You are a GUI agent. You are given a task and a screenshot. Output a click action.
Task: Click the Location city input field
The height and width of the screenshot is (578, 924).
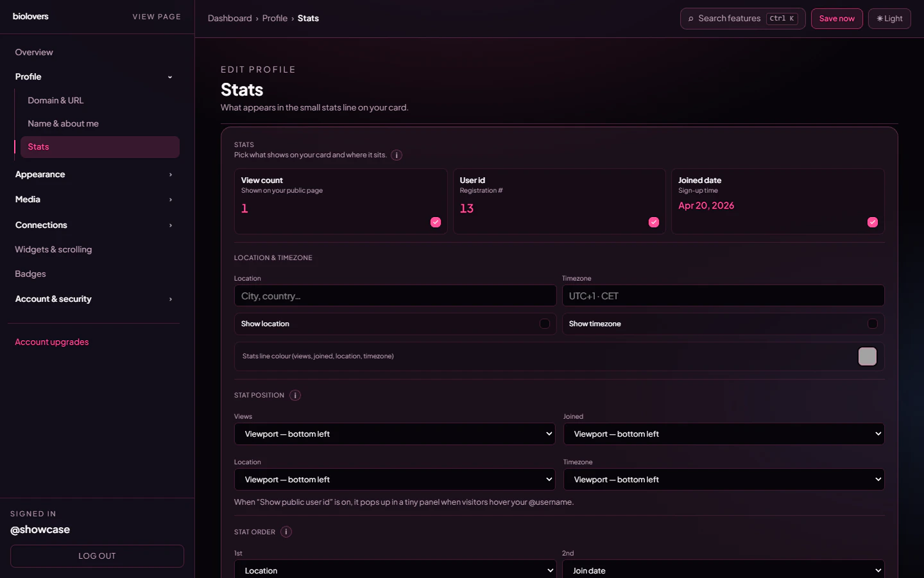[x=395, y=295]
